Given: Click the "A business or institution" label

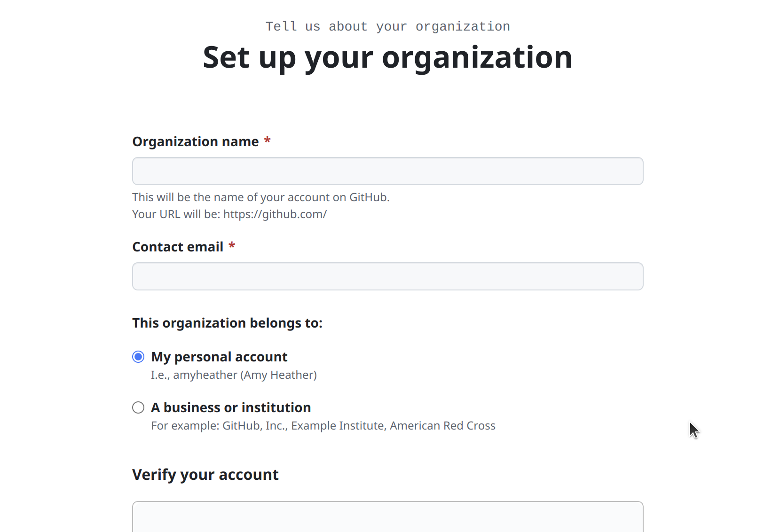Looking at the screenshot, I should [231, 407].
